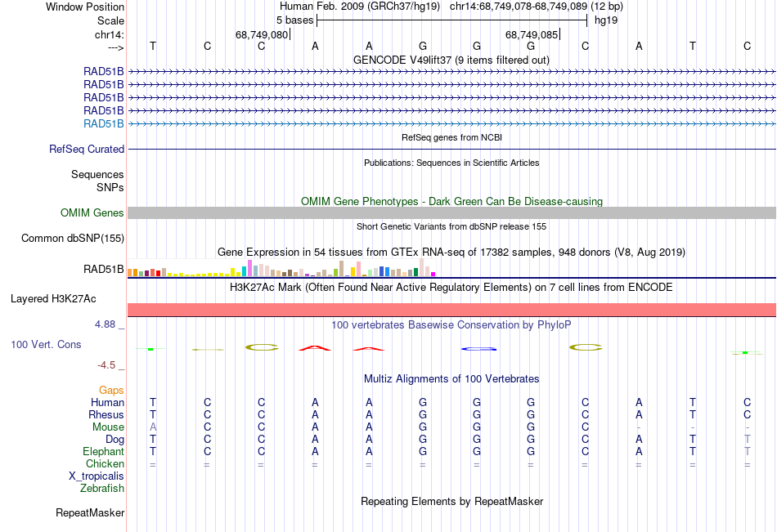
Task: Click the Layered H3K27Ac track label
Action: pos(53,299)
